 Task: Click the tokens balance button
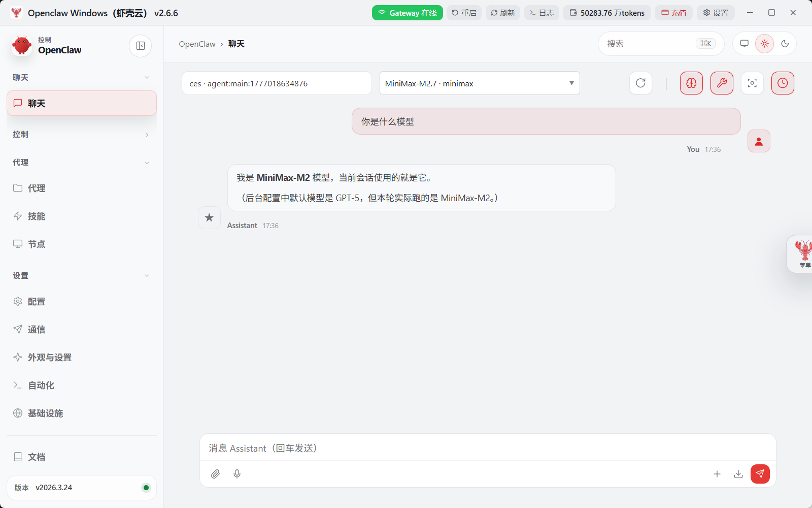[607, 13]
